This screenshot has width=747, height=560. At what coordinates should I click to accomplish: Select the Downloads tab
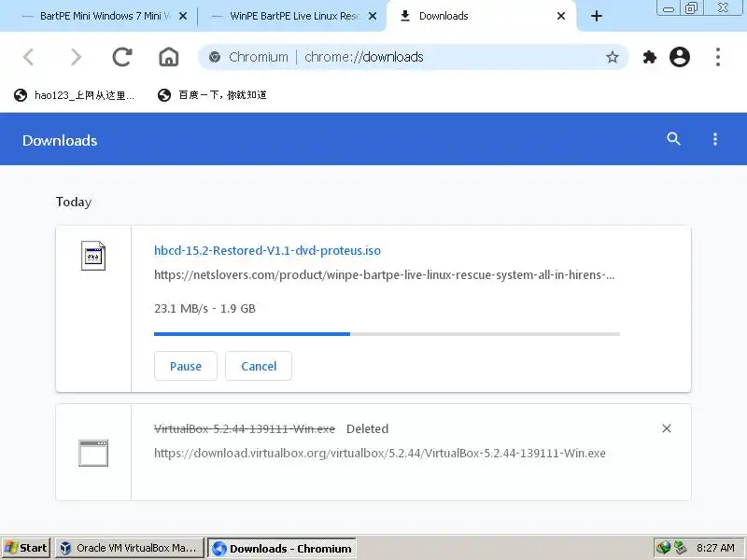481,16
